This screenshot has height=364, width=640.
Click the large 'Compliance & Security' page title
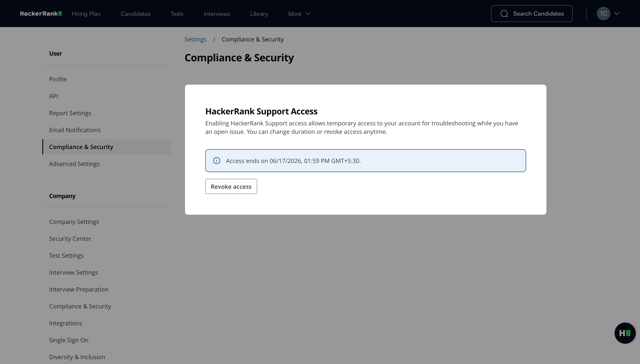239,58
